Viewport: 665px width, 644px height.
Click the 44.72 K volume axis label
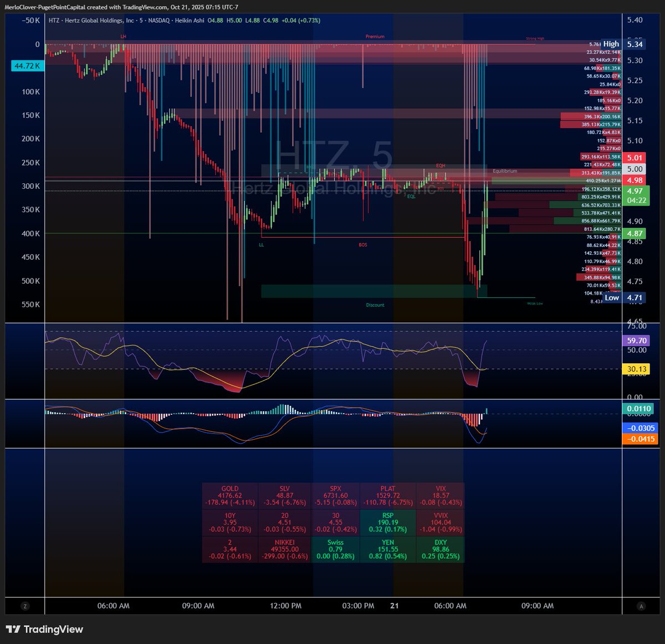tap(27, 66)
